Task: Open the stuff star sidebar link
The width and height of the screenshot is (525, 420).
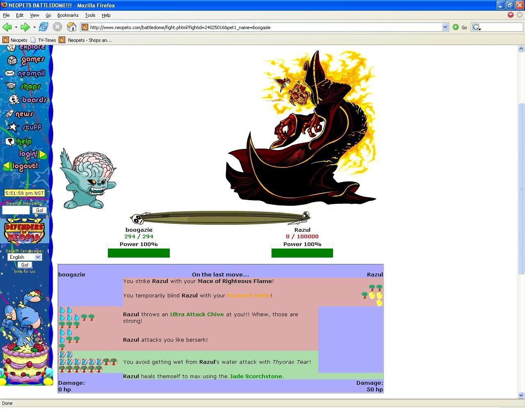Action: pos(25,127)
